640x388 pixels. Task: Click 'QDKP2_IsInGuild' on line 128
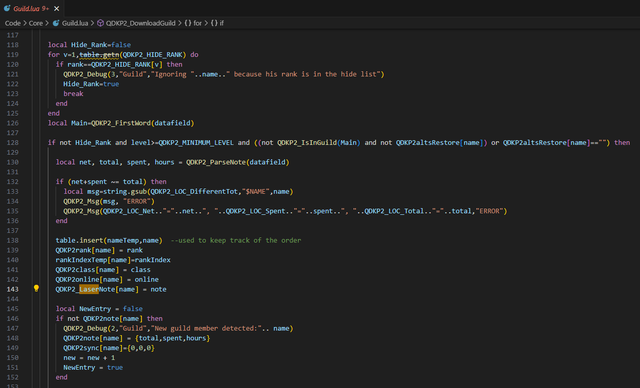tap(307, 143)
